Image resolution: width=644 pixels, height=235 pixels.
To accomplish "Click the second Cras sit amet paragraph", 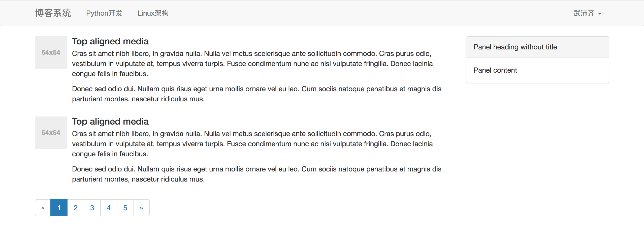I will coord(252,144).
